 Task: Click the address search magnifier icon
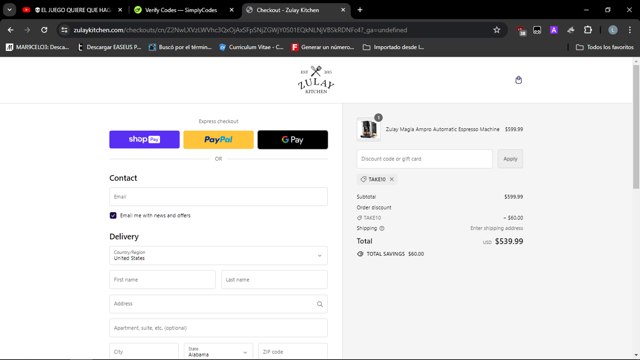(320, 304)
